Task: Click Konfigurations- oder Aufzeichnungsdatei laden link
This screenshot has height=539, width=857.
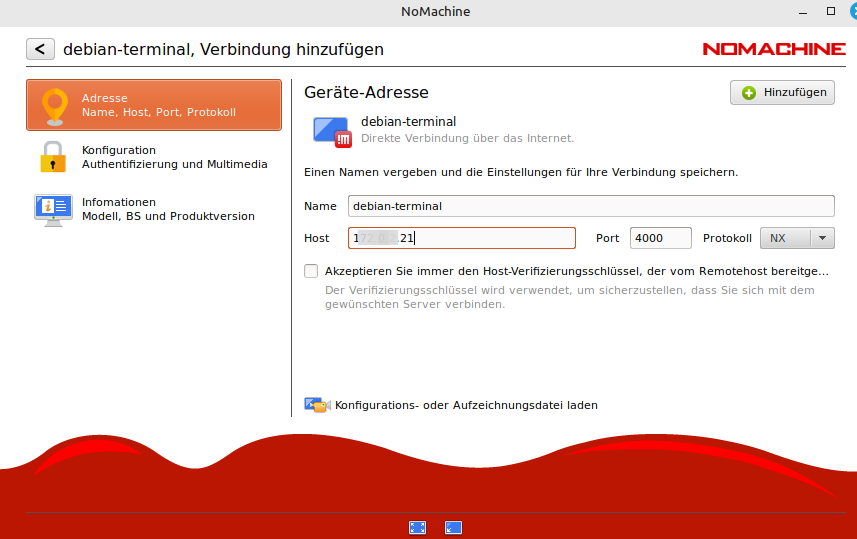Action: 466,405
